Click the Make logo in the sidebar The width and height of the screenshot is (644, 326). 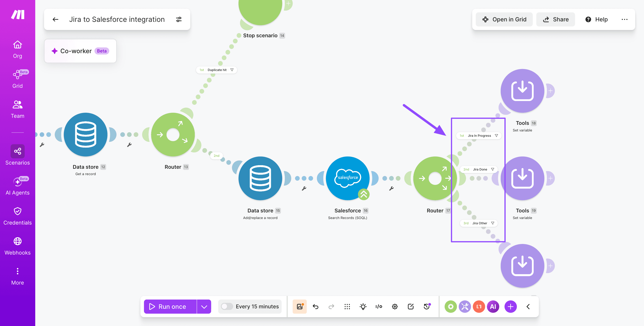pos(17,15)
